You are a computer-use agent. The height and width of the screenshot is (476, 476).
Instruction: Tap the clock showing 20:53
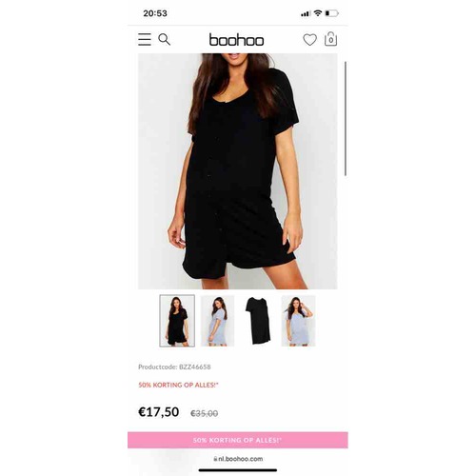click(155, 13)
